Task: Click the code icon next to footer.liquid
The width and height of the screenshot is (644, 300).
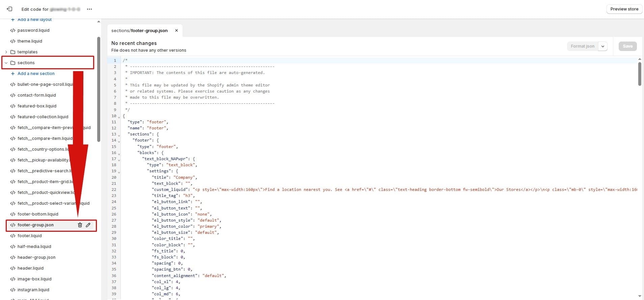Action: (x=13, y=236)
